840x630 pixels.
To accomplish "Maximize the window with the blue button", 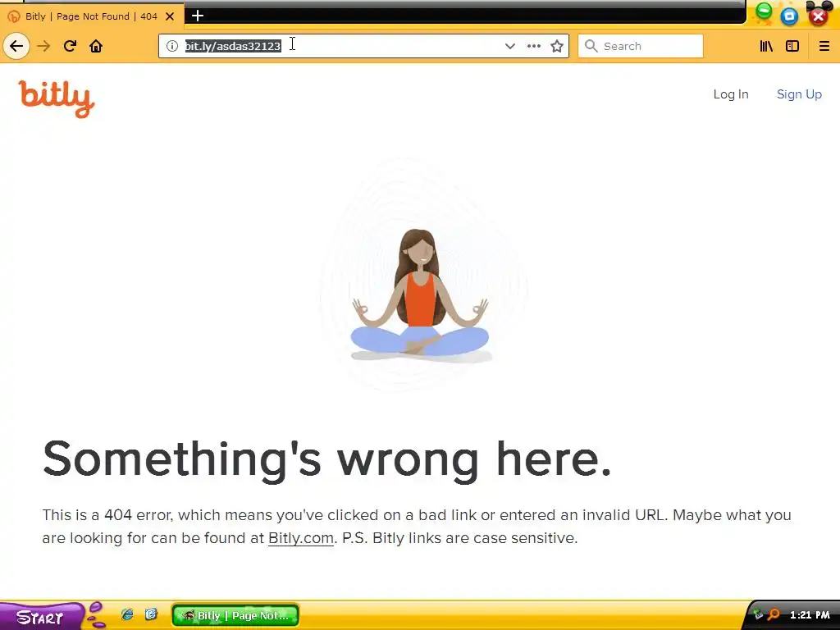I will [789, 16].
